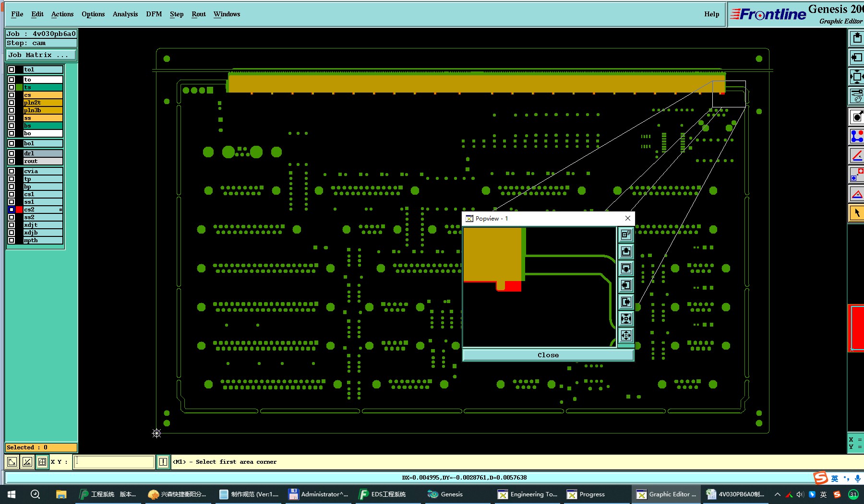864x504 pixels.
Task: Open the Options menu
Action: pyautogui.click(x=93, y=14)
